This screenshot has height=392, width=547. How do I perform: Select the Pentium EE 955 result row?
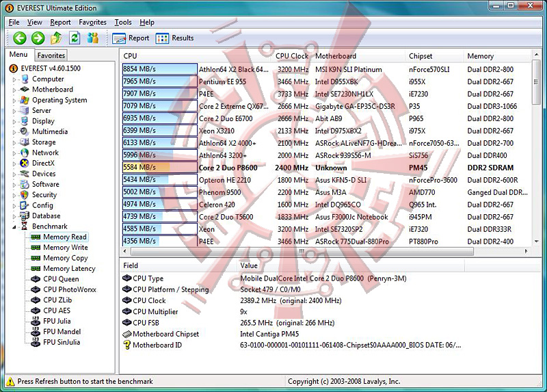pos(325,81)
